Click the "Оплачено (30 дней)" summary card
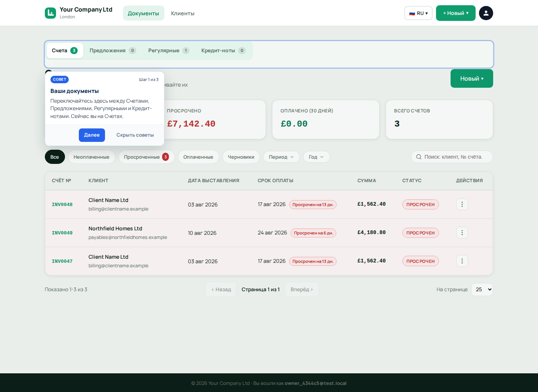 (x=326, y=119)
